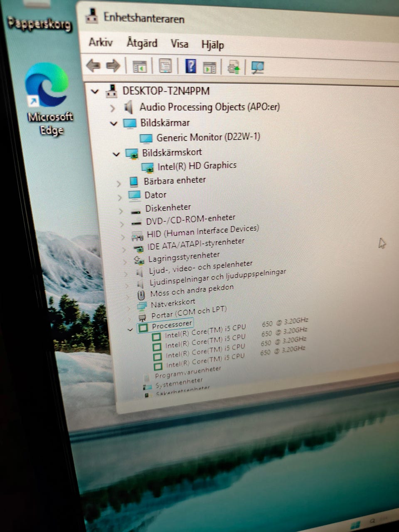The image size is (399, 532).
Task: Open the Properties sheet toolbar icon
Action: coord(165,66)
